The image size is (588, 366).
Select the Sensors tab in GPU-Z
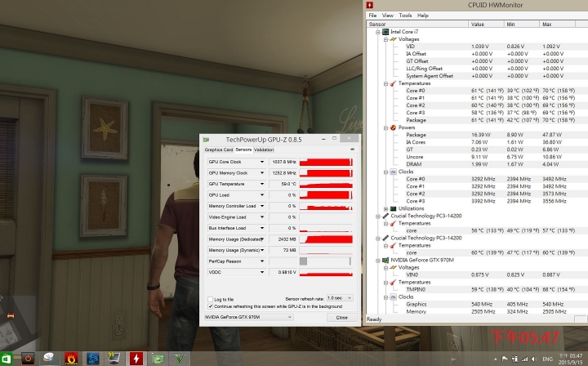point(243,150)
